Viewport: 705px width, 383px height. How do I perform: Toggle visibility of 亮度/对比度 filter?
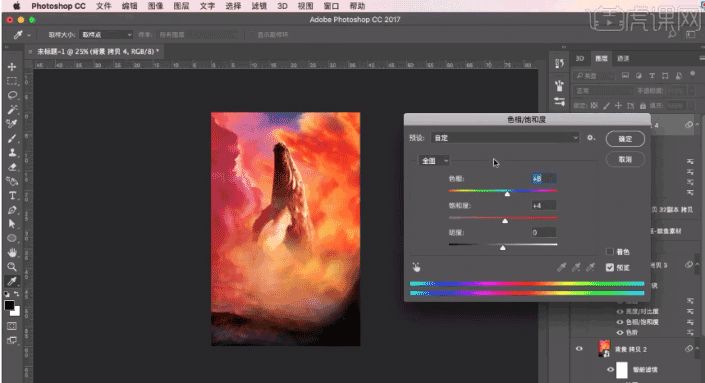coord(620,312)
